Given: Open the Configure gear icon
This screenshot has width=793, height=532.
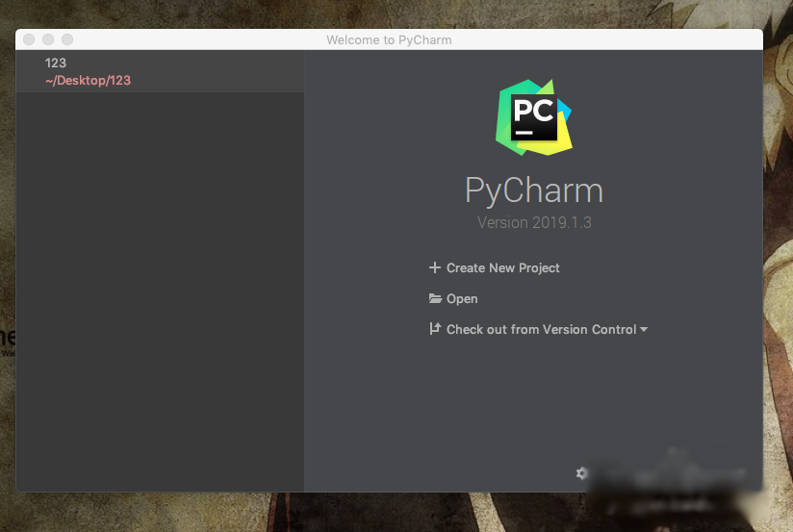Looking at the screenshot, I should coord(581,473).
